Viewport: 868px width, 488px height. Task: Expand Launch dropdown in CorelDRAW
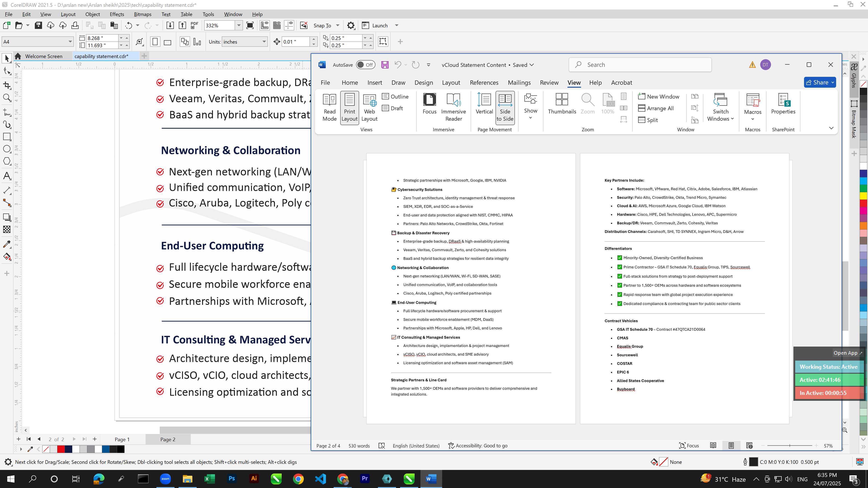397,25
